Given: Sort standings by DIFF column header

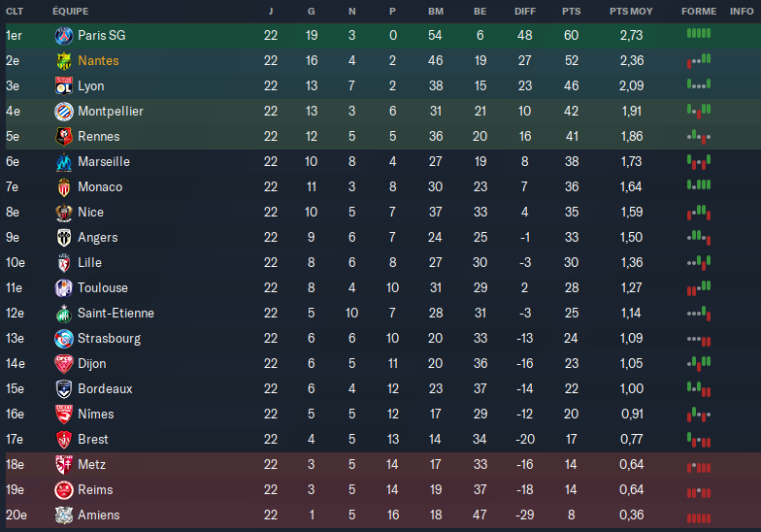Looking at the screenshot, I should [524, 12].
